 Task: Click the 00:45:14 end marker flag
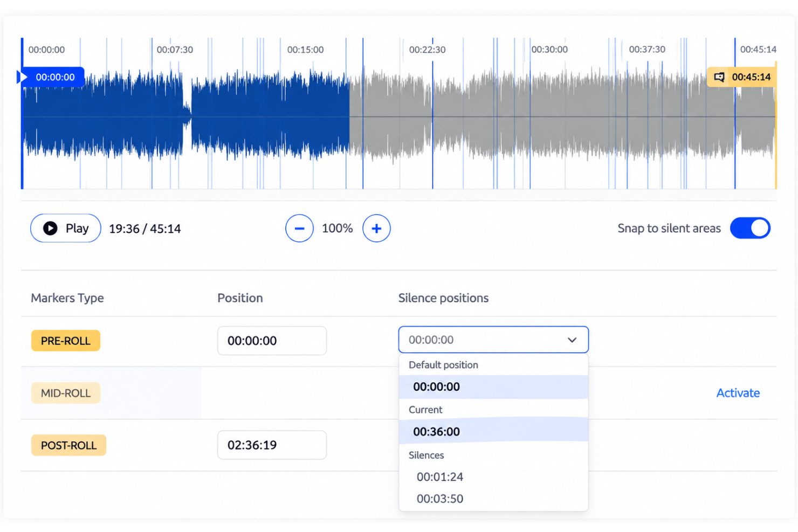coord(742,77)
